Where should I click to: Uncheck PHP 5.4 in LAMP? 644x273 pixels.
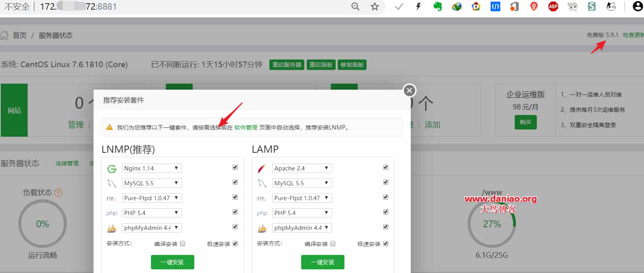tap(385, 212)
